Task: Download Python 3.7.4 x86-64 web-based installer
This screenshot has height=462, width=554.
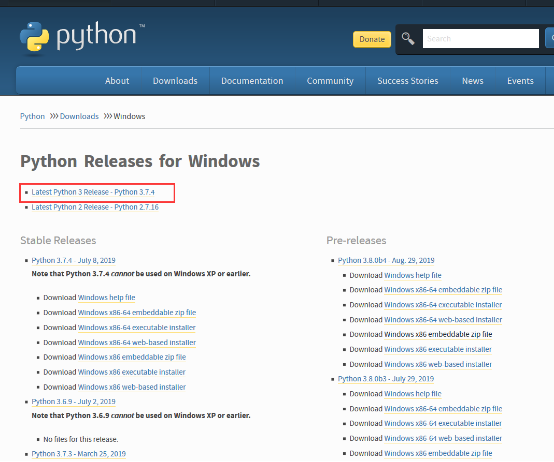Action: tap(137, 342)
